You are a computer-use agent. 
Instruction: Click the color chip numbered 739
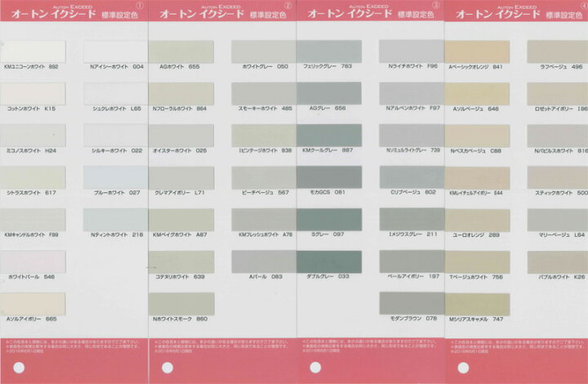click(412, 136)
